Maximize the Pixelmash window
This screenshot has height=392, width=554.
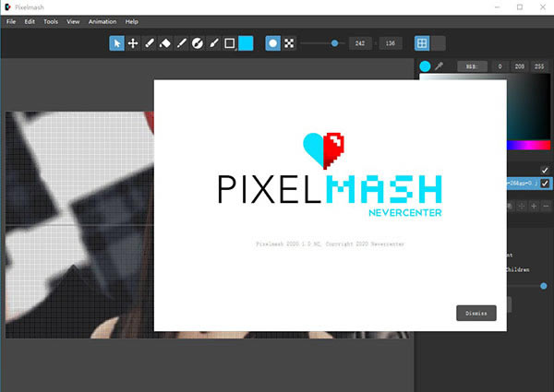[x=520, y=7]
